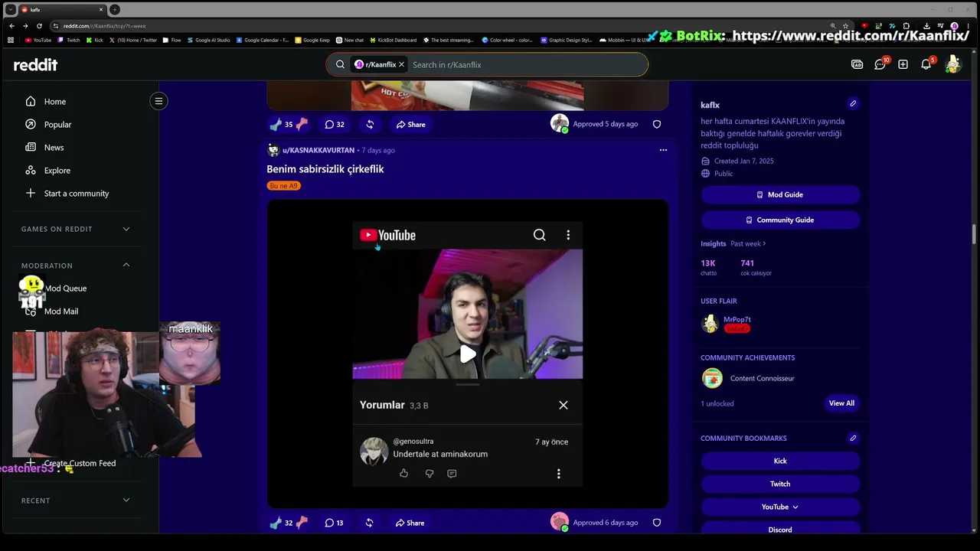980x551 pixels.
Task: Open the Reddit chat icon in header
Action: click(x=880, y=65)
